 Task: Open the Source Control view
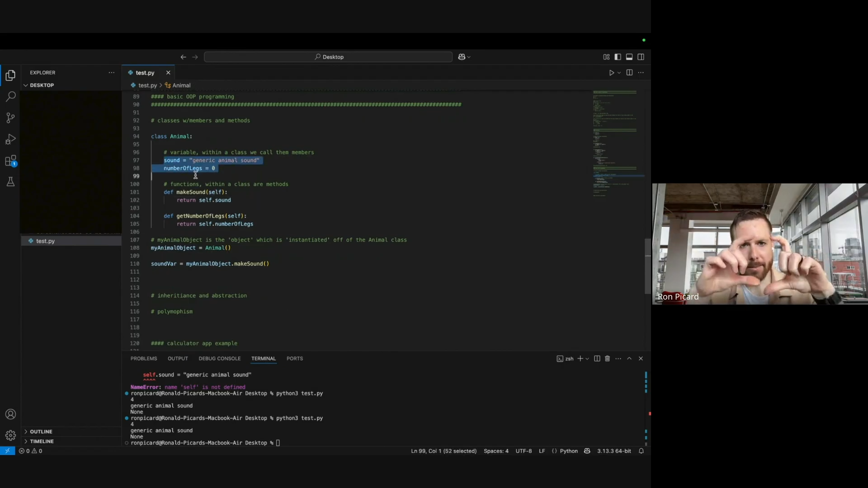[x=10, y=118]
